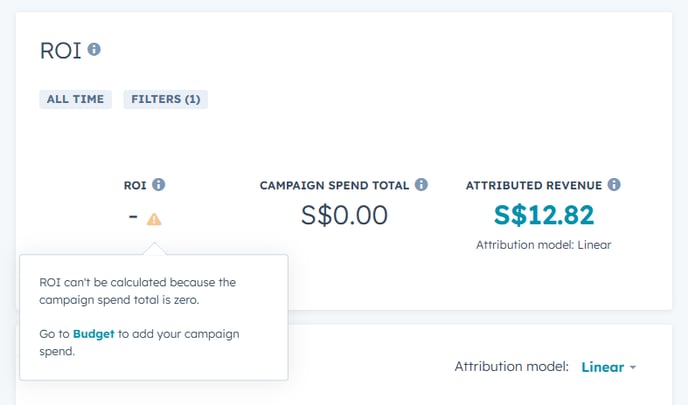688x405 pixels.
Task: Click the 'Attribution model:' label beside the dropdown
Action: [512, 366]
